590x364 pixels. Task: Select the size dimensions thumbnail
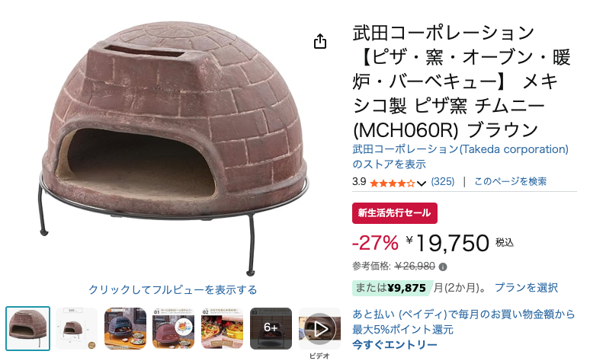tap(77, 329)
